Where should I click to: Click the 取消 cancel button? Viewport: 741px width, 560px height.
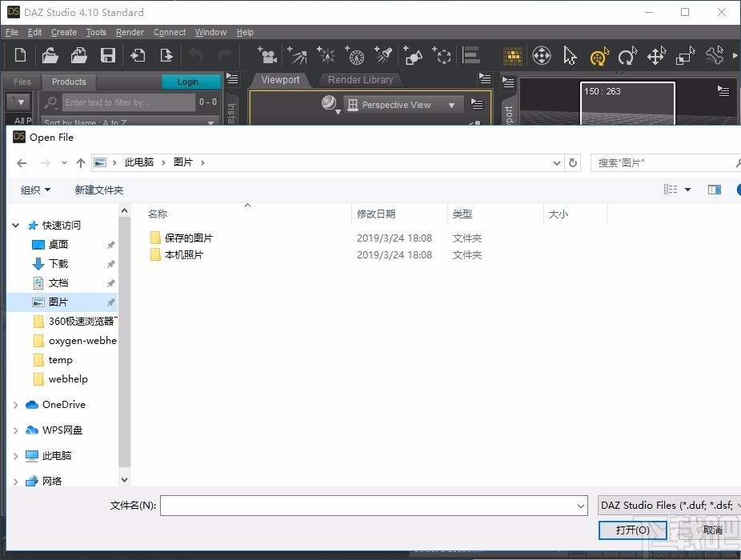click(713, 530)
